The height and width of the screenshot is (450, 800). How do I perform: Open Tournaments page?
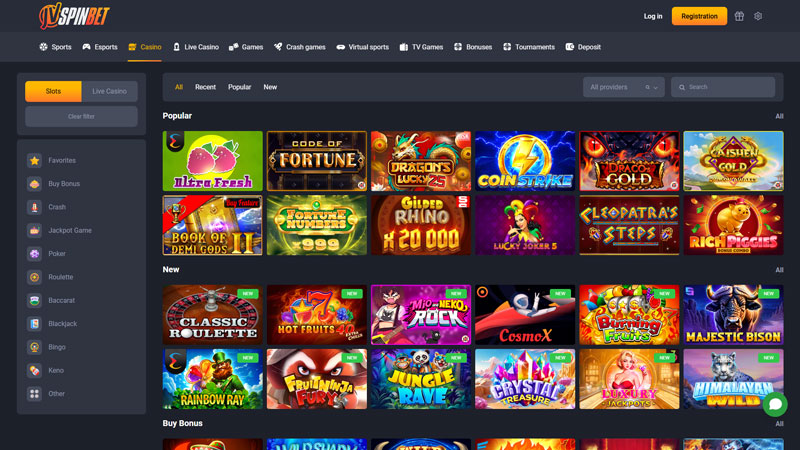click(529, 47)
